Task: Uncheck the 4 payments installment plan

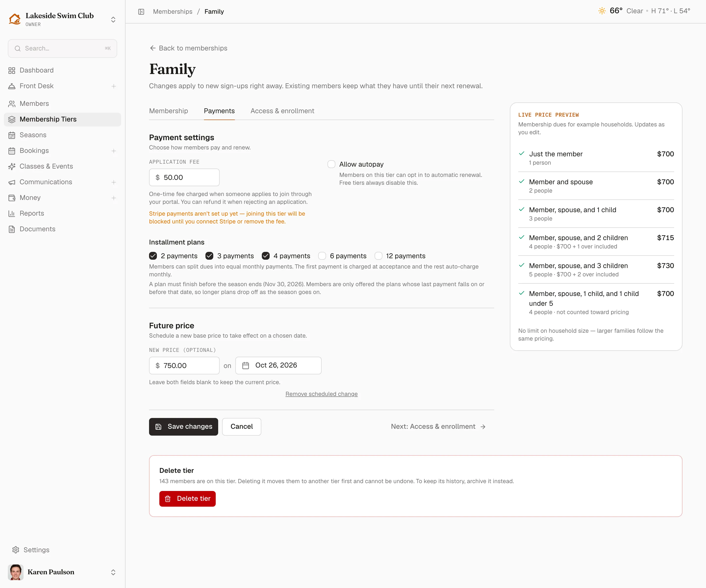Action: [265, 256]
